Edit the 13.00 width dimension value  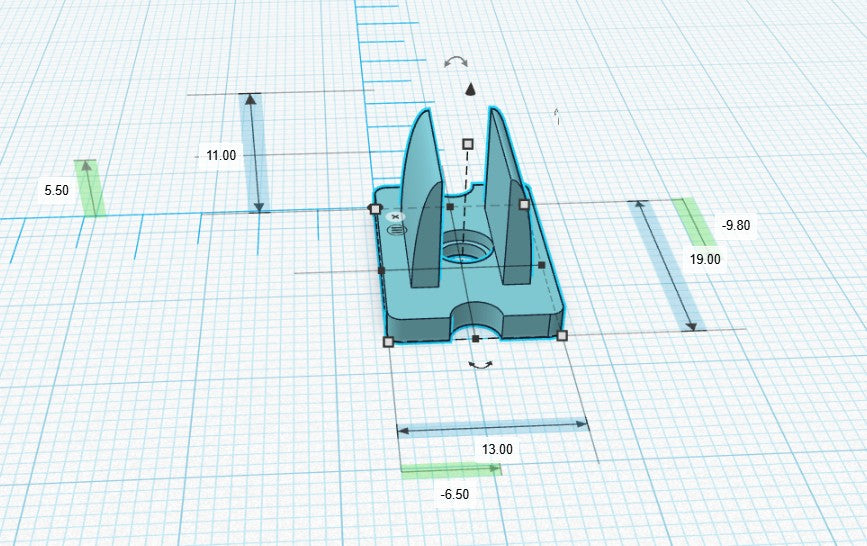[497, 449]
